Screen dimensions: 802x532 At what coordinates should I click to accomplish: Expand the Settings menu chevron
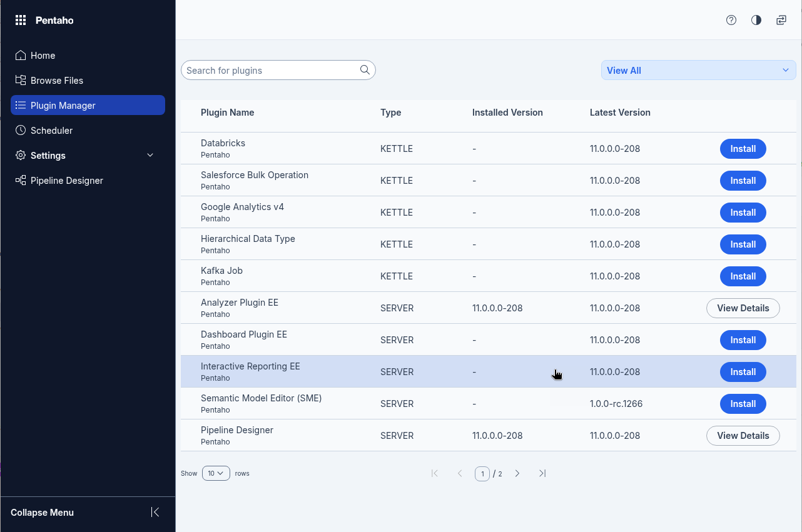coord(150,155)
